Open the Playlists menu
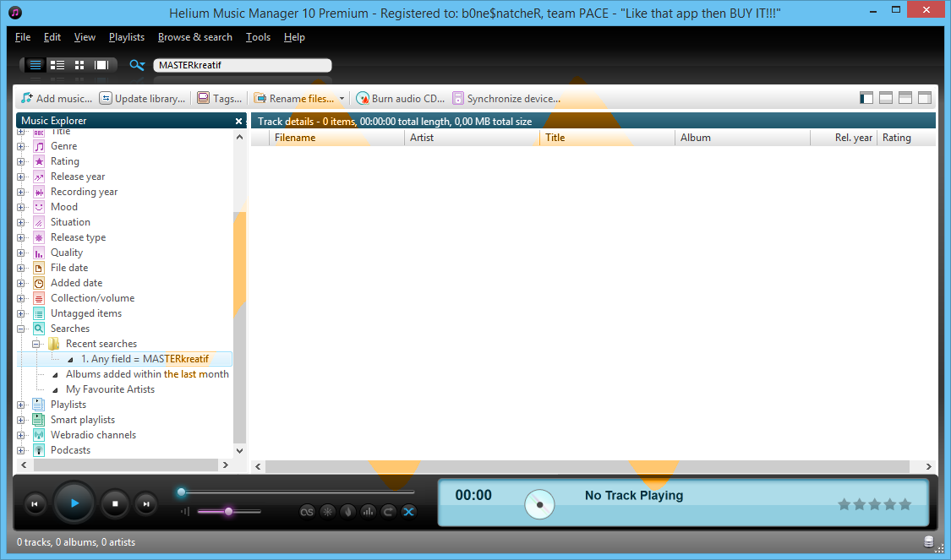 (127, 37)
